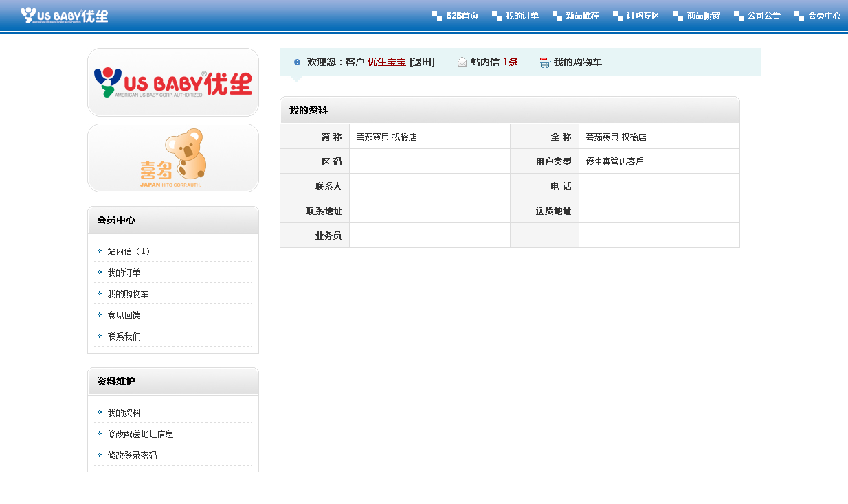Click the US BABY优生 brand banner
Screen dimensions: 848x504
tap(173, 82)
